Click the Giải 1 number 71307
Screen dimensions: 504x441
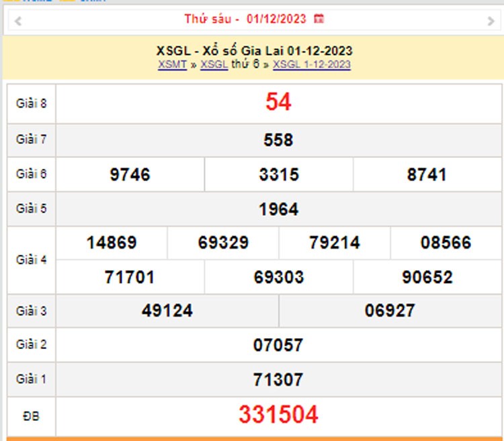pos(278,380)
